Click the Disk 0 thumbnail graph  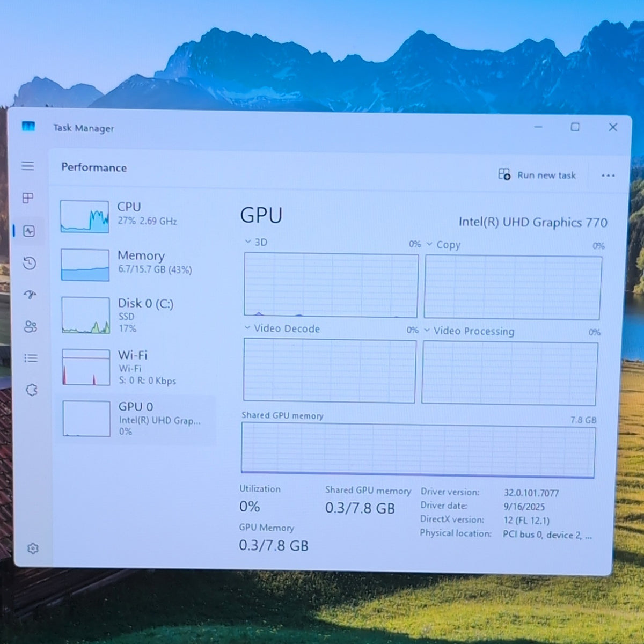click(x=85, y=315)
